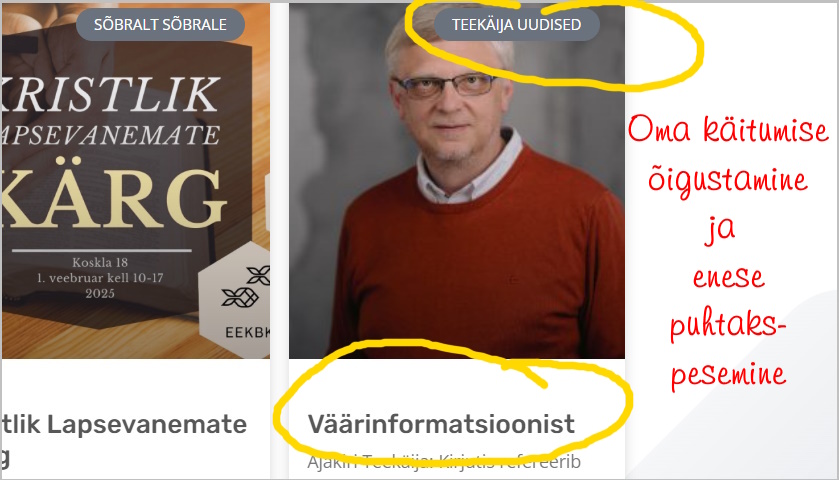839x480 pixels.
Task: Click the portrait photo of man in red sweater
Action: (457, 181)
